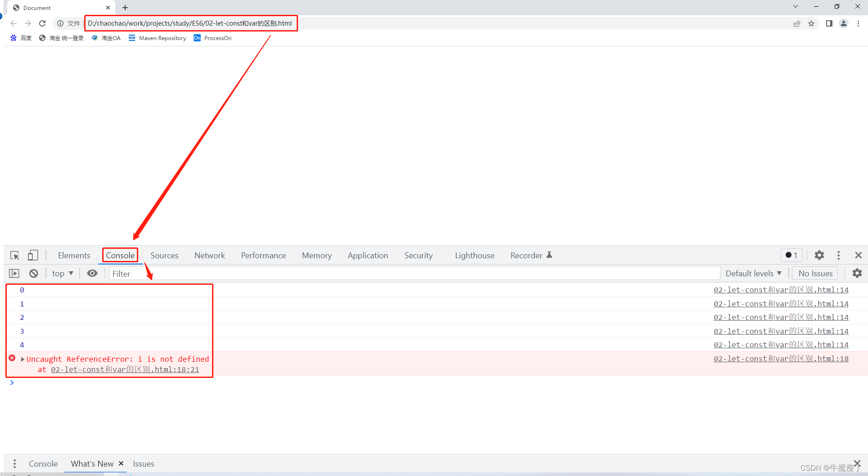Screen dimensions: 868x476
Task: Switch to the Recorder tab
Action: coord(531,256)
